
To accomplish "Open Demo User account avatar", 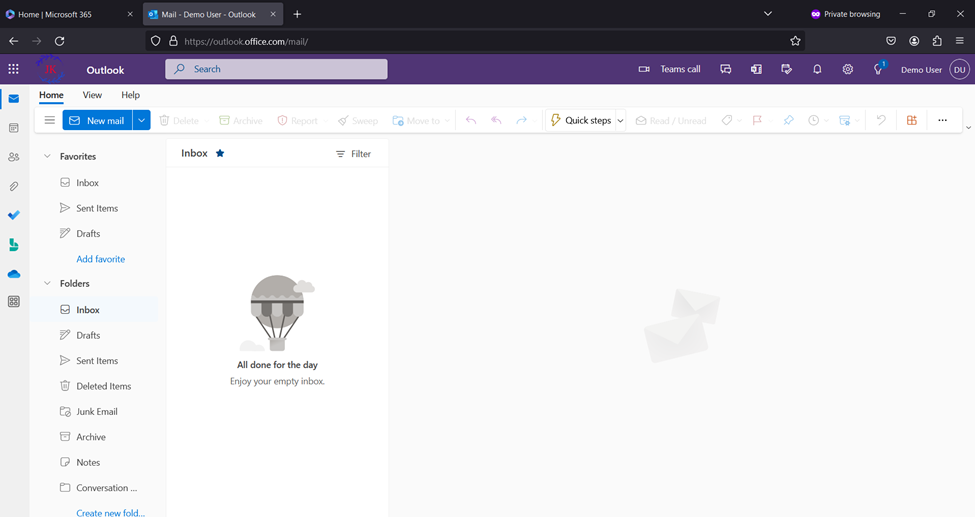I will (959, 70).
